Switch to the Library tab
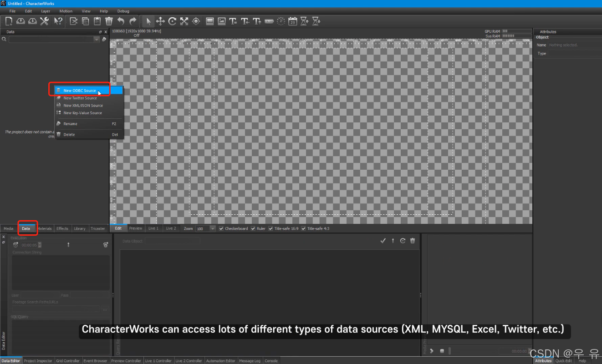This screenshot has height=364, width=602. tap(79, 228)
